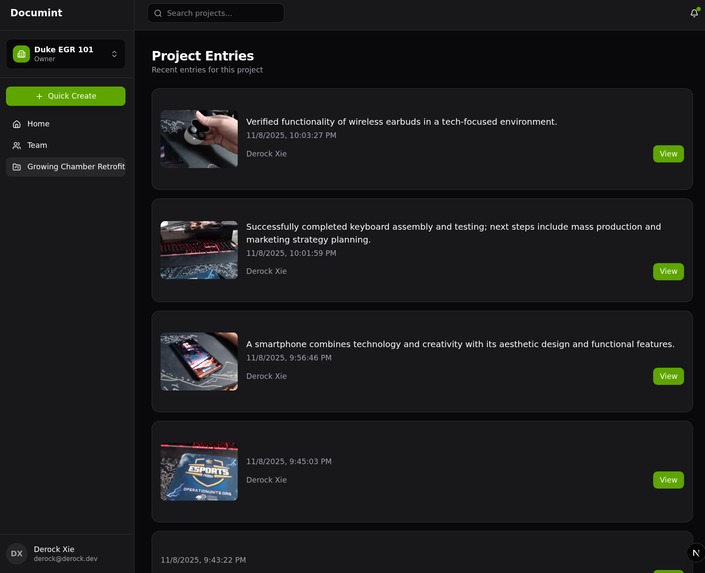Click the timestamp 11/8/2025, 10:03:27 PM
The image size is (705, 573).
(291, 135)
